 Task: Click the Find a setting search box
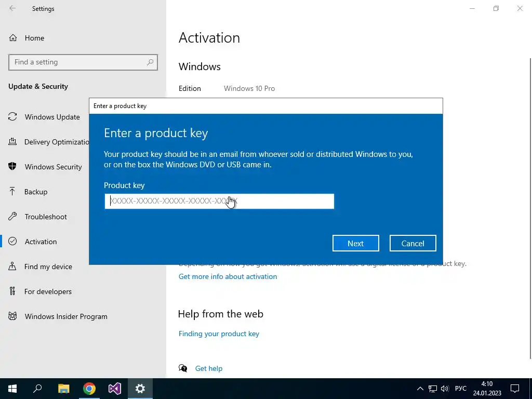point(83,62)
